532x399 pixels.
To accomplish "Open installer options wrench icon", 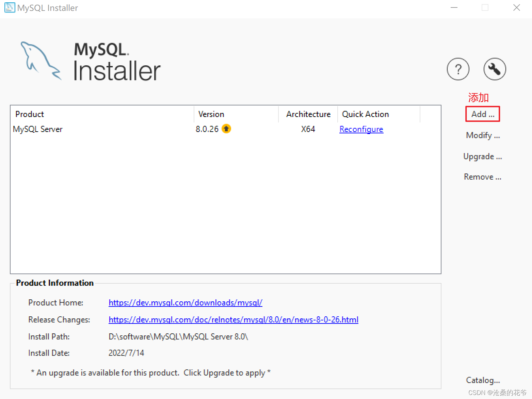I will [495, 69].
